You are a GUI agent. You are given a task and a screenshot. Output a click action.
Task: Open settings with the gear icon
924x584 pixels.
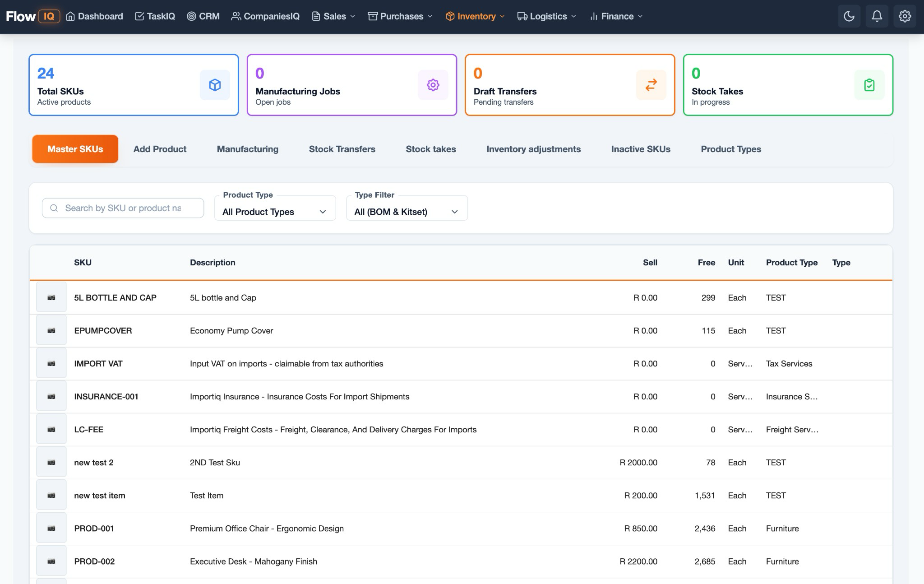(905, 16)
